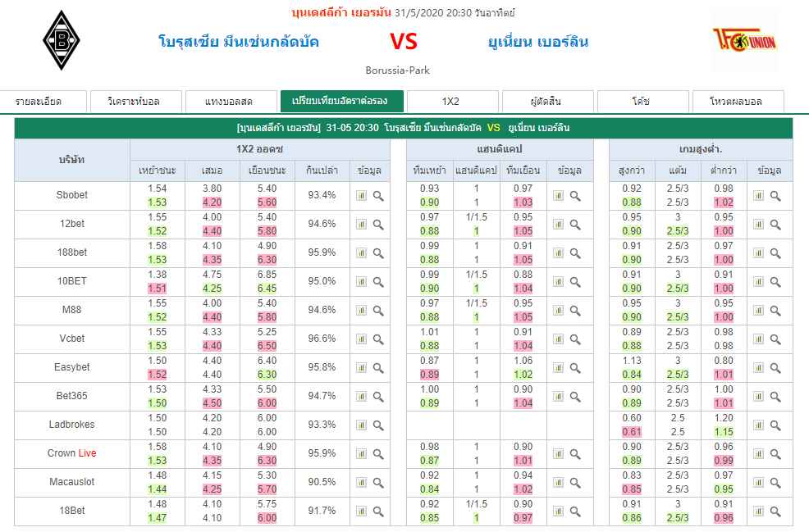Click the Macauslot 90.5% return value

pos(322,482)
